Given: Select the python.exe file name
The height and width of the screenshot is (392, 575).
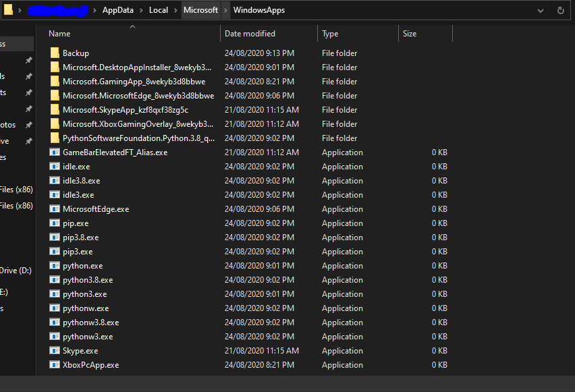Looking at the screenshot, I should tap(82, 266).
